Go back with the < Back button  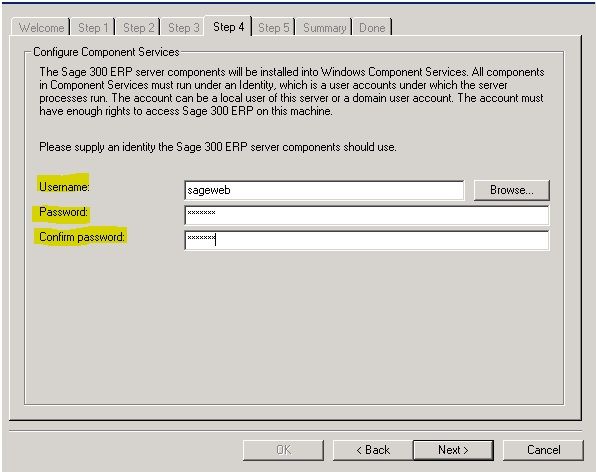click(x=373, y=450)
